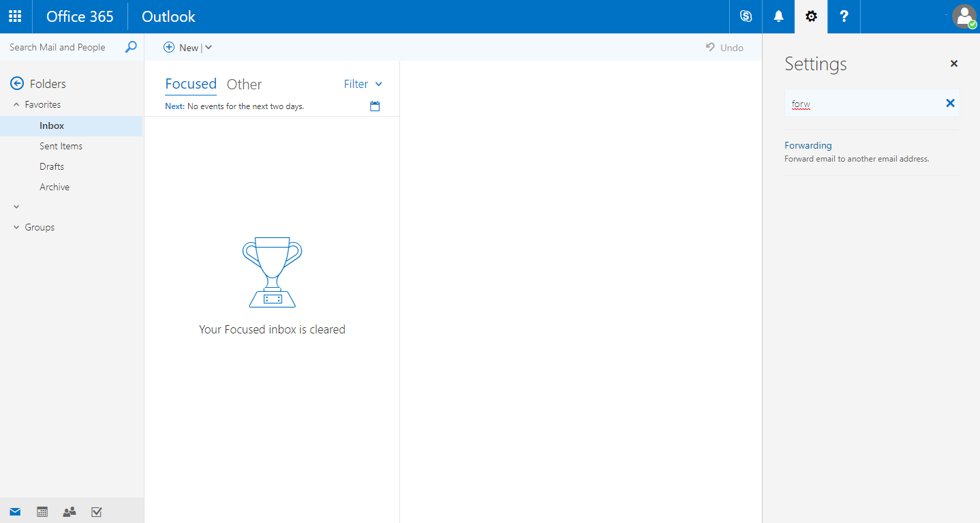Image resolution: width=980 pixels, height=523 pixels.
Task: Collapse the Folders pane back arrow
Action: click(x=17, y=83)
